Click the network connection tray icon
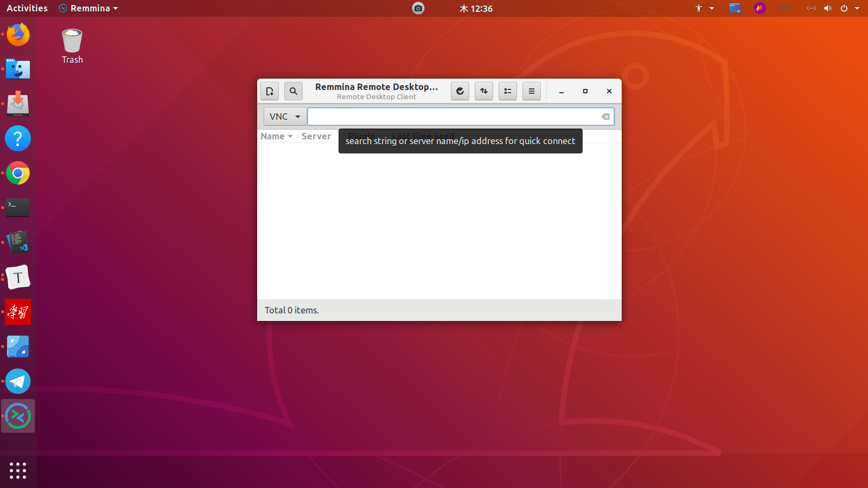This screenshot has width=868, height=488. click(812, 8)
